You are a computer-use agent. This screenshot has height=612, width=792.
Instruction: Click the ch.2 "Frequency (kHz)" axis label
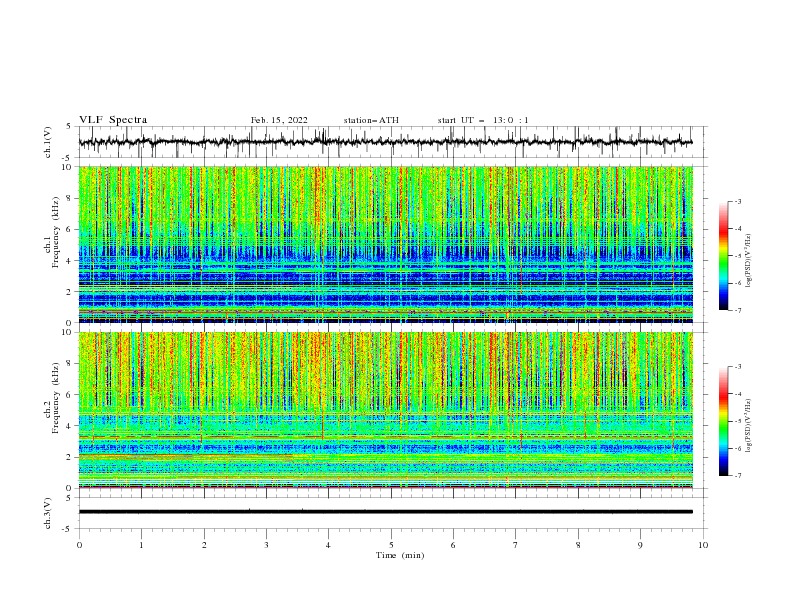click(x=56, y=398)
